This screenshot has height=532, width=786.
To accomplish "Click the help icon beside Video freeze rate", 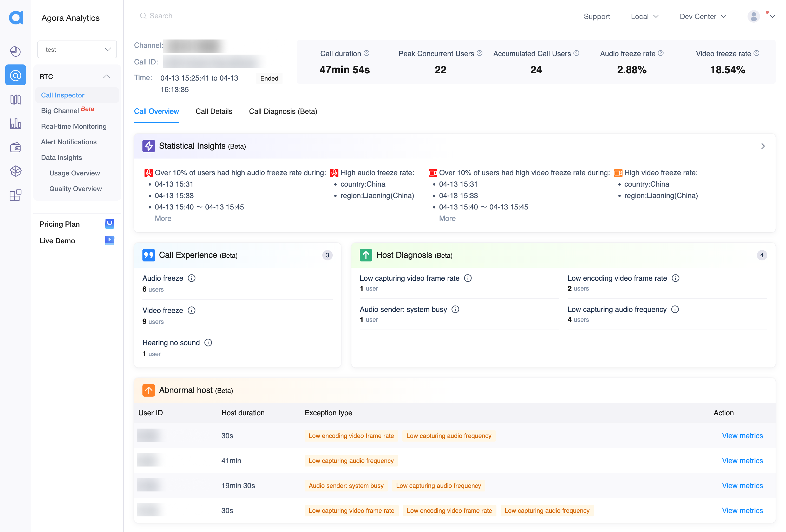I will (756, 53).
